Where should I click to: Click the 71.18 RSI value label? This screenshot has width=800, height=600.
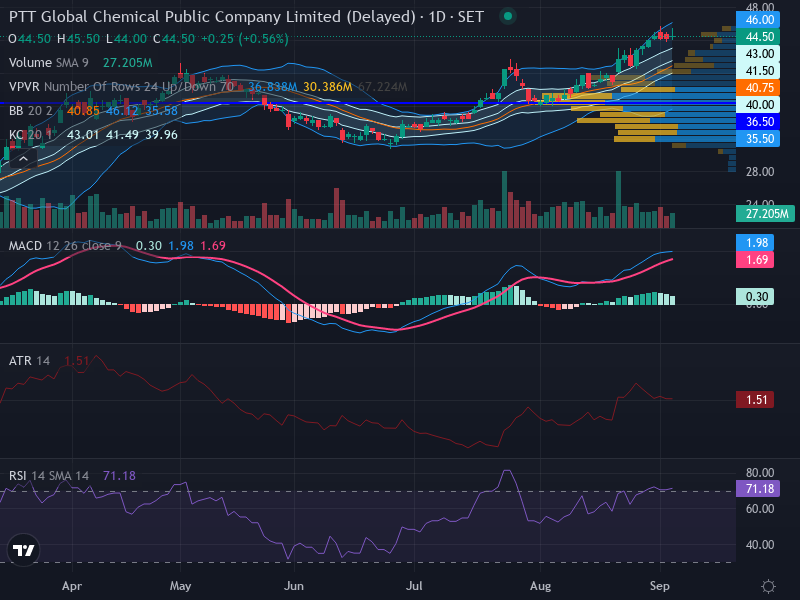[758, 489]
